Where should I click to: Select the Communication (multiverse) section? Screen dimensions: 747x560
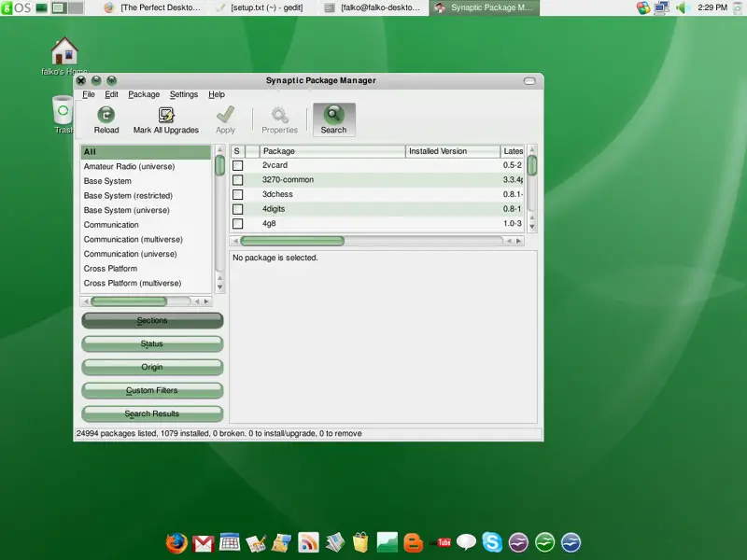tap(146, 240)
